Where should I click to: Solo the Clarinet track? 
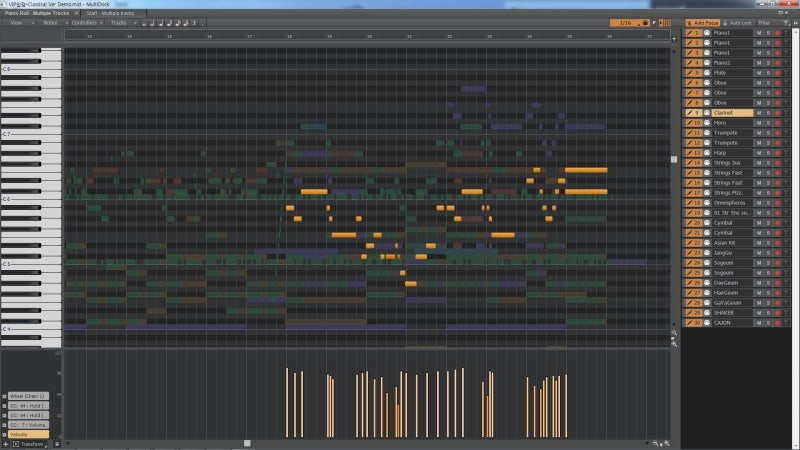tap(768, 113)
